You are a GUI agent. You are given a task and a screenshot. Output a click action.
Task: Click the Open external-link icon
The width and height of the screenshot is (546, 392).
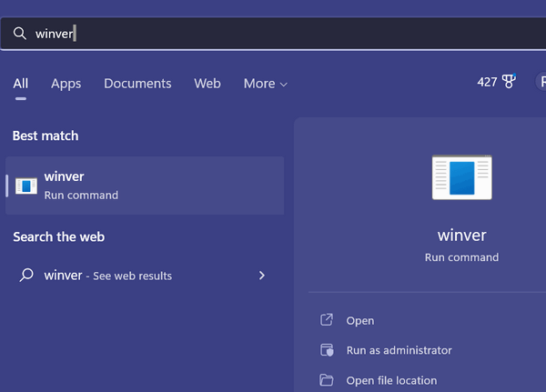327,319
